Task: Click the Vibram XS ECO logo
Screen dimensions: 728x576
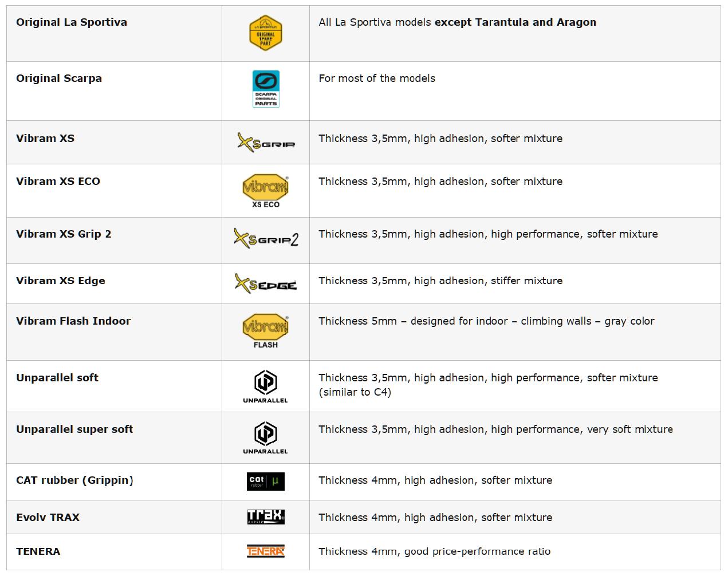Action: (x=266, y=191)
